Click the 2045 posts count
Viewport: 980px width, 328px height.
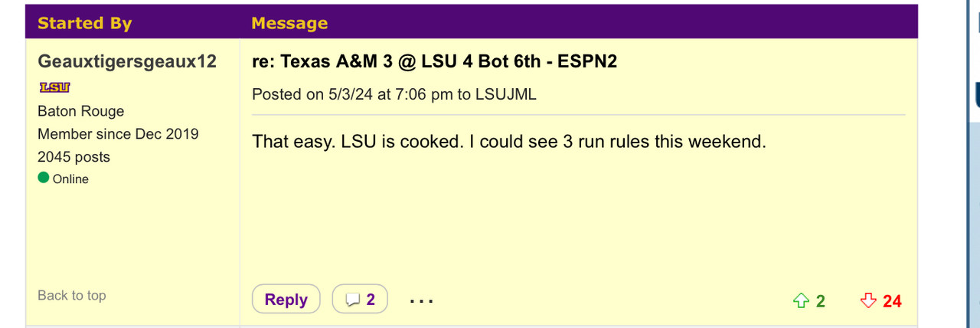click(x=73, y=157)
